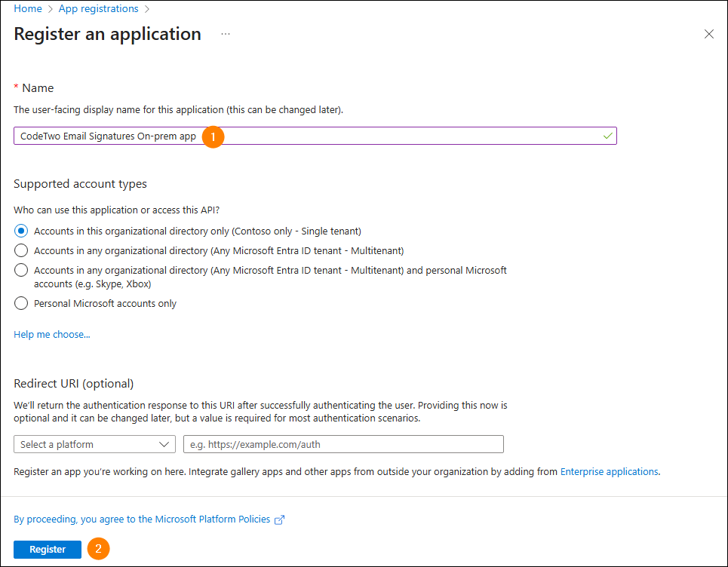Click the external link icon beside Platform Policies
This screenshot has height=567, width=728.
280,519
